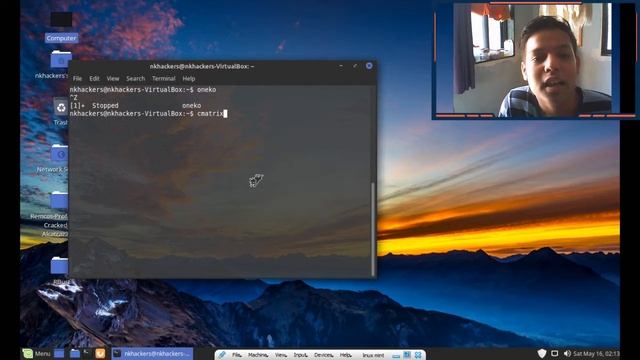Open the clock showing Sat May 16
640x360 pixels.
point(596,353)
